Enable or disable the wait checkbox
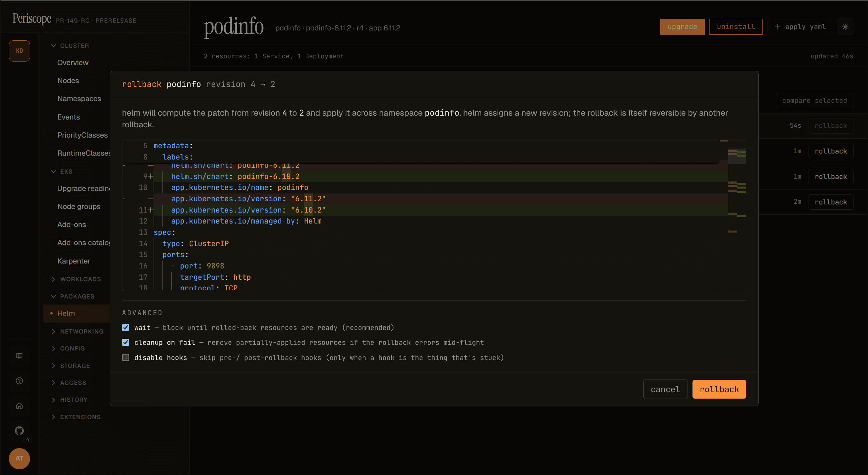The image size is (868, 475). point(126,328)
